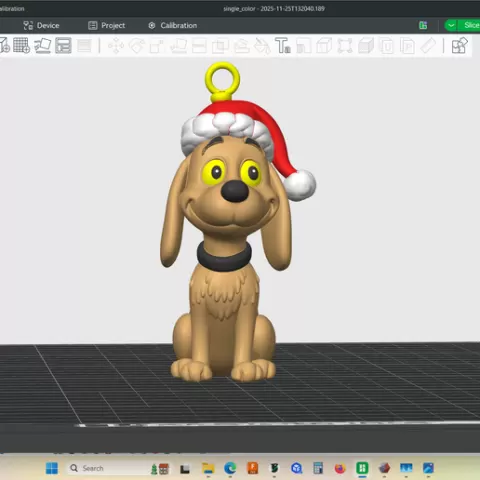Screen dimensions: 480x480
Task: Click the solid cube toolbar icon
Action: tap(366, 46)
